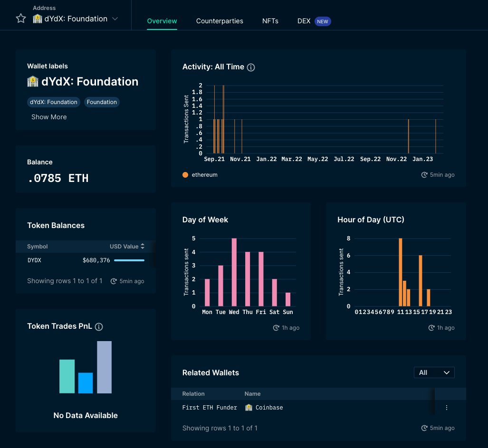Viewport: 488px width, 448px height.
Task: Click the NEW badge beside DEX
Action: pyautogui.click(x=323, y=21)
